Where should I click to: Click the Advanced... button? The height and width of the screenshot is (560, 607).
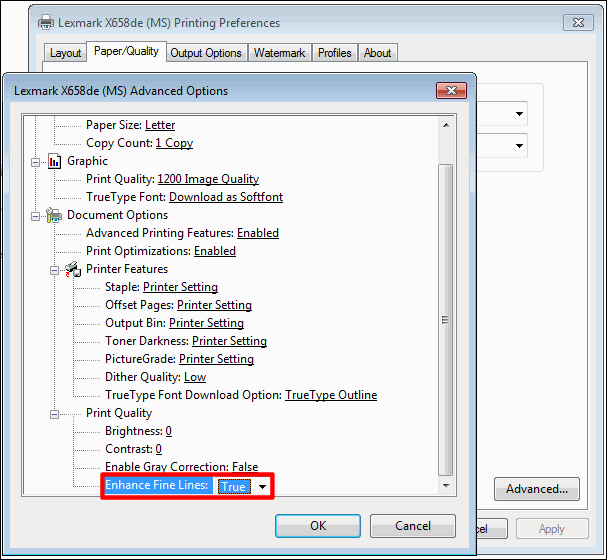pos(536,489)
